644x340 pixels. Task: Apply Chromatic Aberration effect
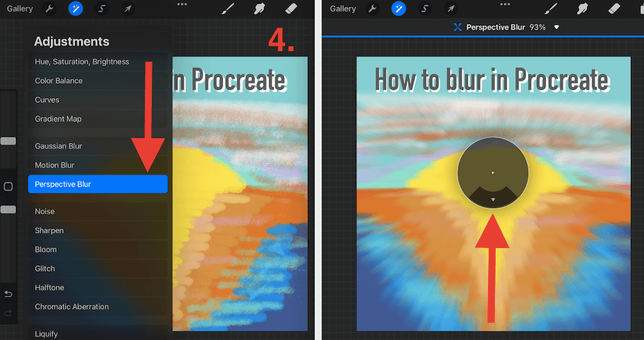tap(98, 307)
